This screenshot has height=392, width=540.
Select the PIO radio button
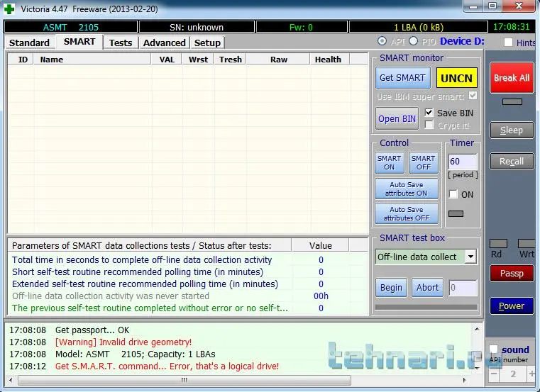pos(413,41)
